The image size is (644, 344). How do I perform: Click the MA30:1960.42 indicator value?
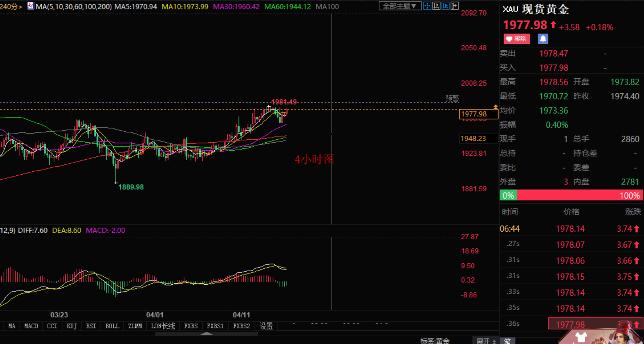tap(236, 6)
